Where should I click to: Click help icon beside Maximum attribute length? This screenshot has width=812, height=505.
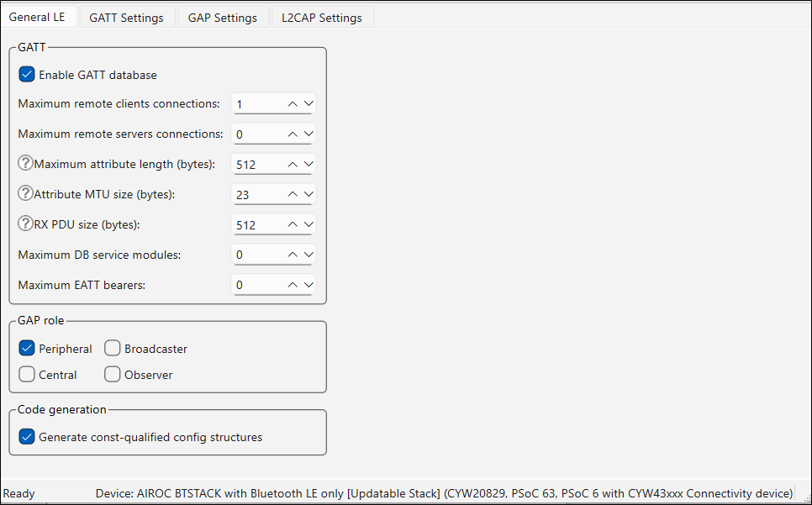click(25, 164)
